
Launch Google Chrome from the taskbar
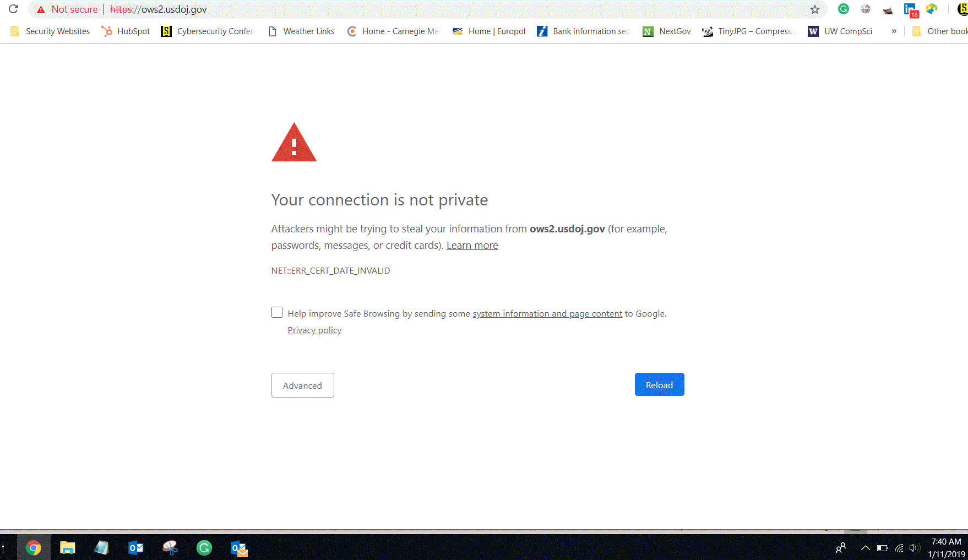click(x=34, y=547)
